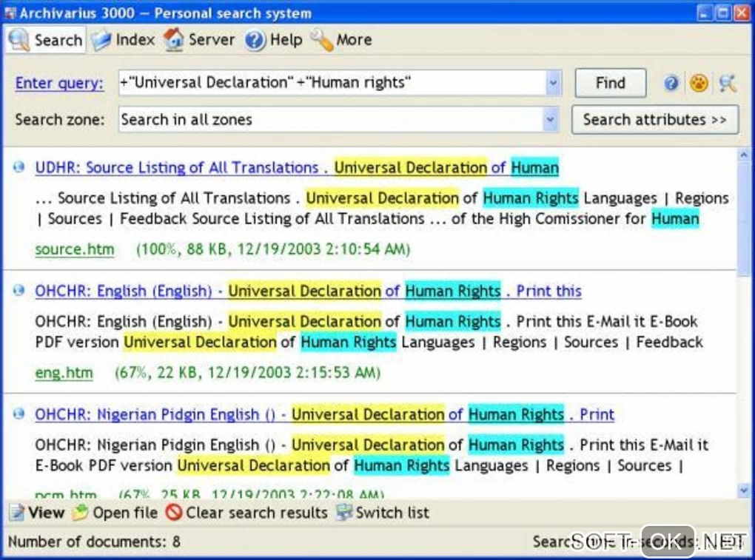The width and height of the screenshot is (755, 560).
Task: Click the Number of documents: 8 status
Action: (x=95, y=542)
